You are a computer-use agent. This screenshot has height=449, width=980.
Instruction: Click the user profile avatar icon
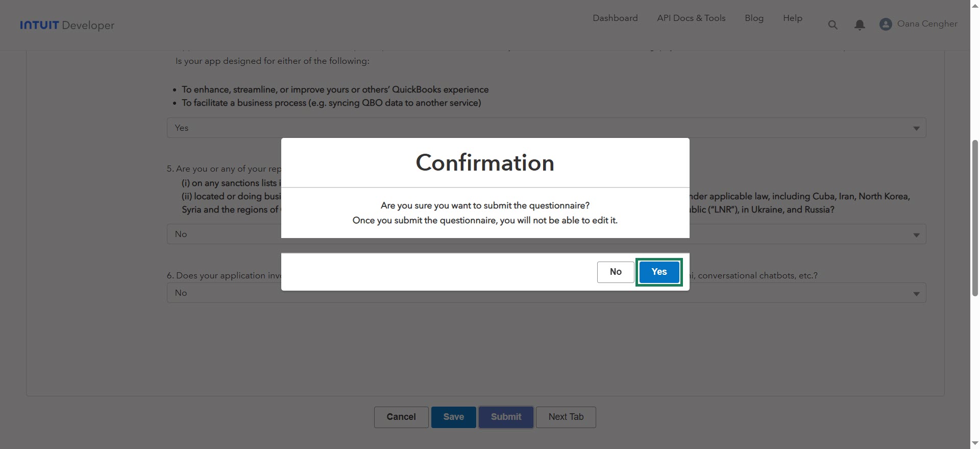pos(886,24)
